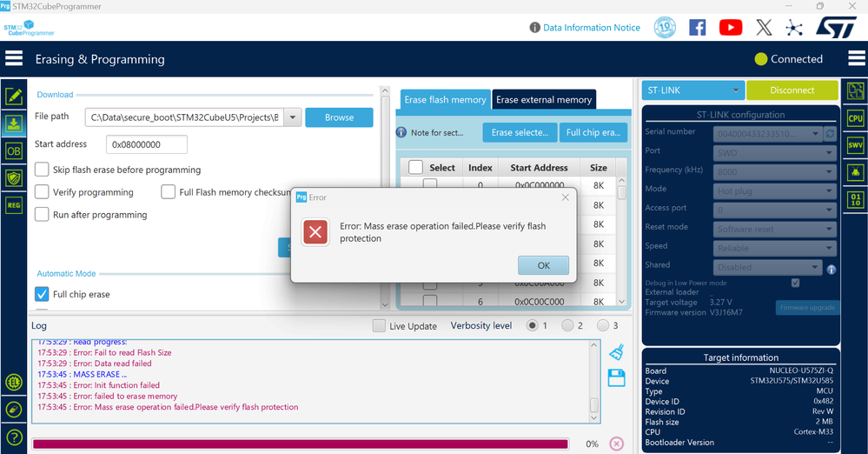Open the 01 10 binary icon
The width and height of the screenshot is (868, 454).
point(856,199)
